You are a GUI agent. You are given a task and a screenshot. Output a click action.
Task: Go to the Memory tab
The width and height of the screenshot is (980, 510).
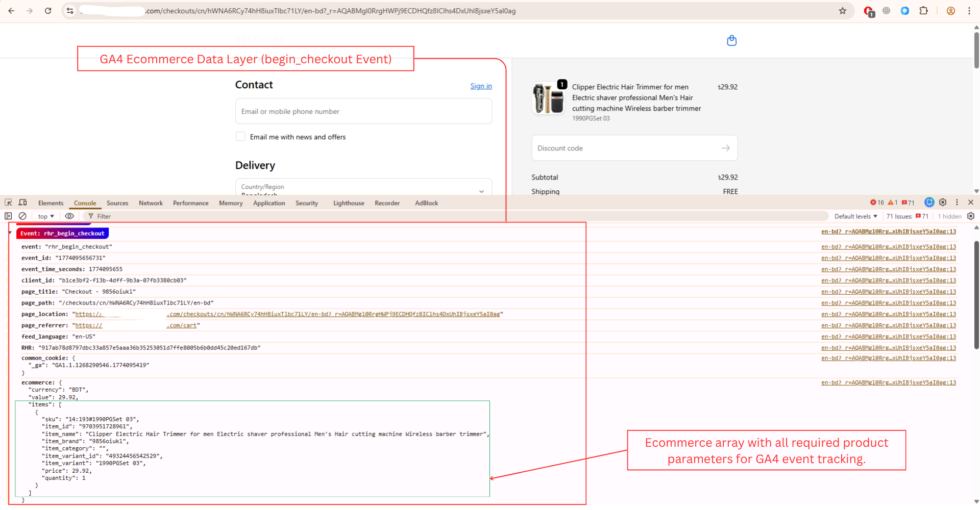click(231, 203)
